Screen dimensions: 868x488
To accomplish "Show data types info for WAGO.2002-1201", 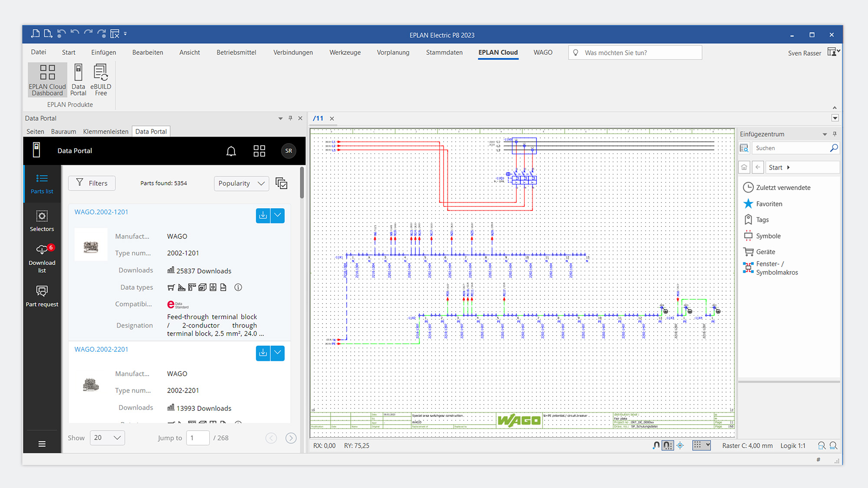I will pyautogui.click(x=238, y=287).
